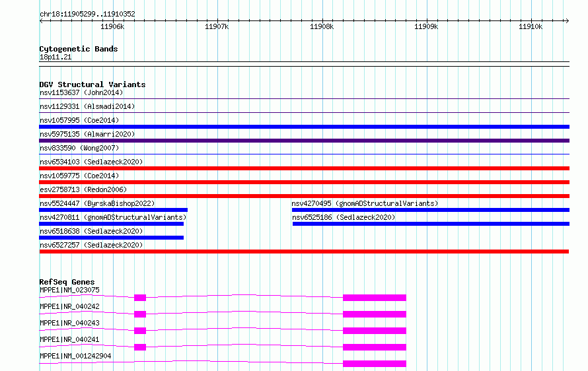Click the RefSeq Genes track title

pyautogui.click(x=67, y=282)
